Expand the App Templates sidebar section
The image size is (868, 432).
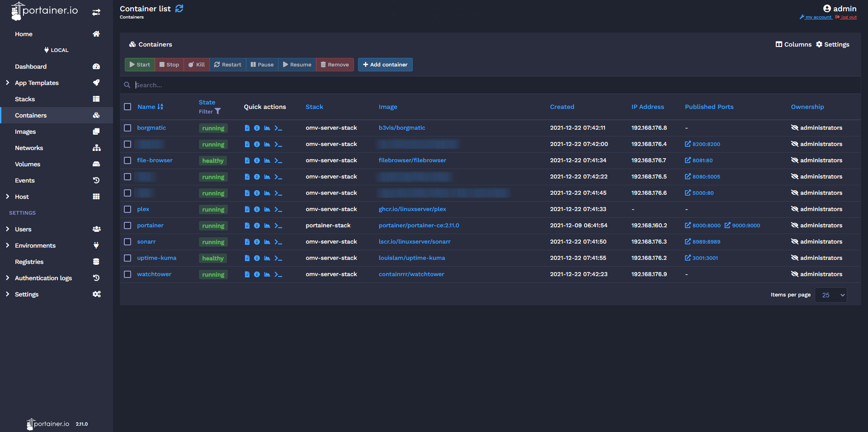[x=8, y=83]
